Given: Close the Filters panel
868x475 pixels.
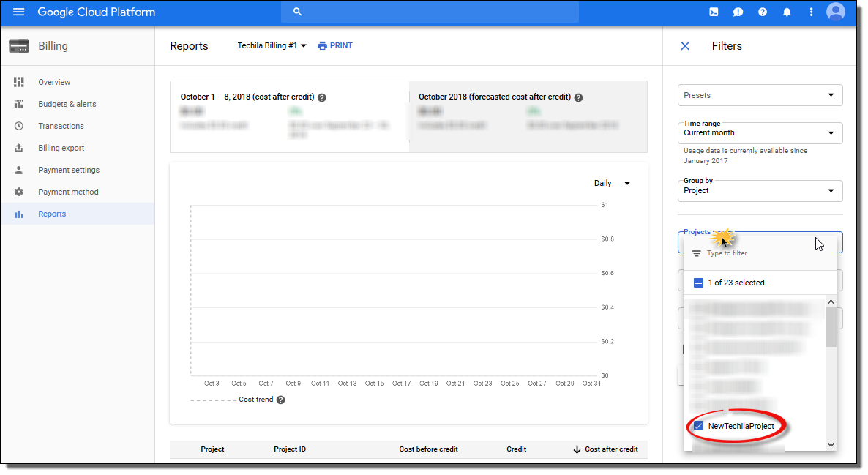Looking at the screenshot, I should click(685, 46).
